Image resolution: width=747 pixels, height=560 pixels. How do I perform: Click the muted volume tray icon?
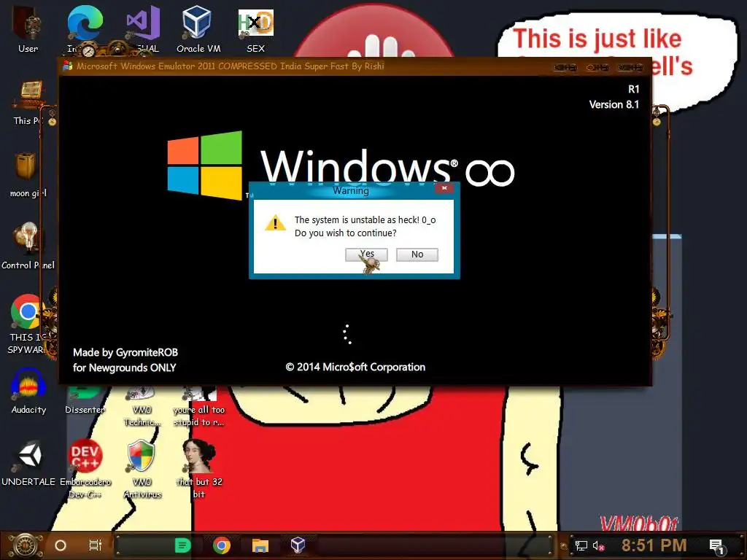coord(598,545)
